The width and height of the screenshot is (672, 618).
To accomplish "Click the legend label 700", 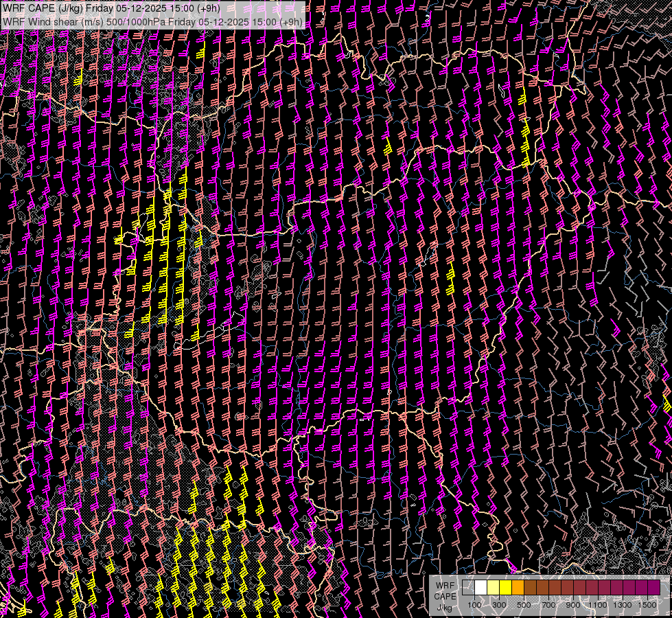I will 548,605.
